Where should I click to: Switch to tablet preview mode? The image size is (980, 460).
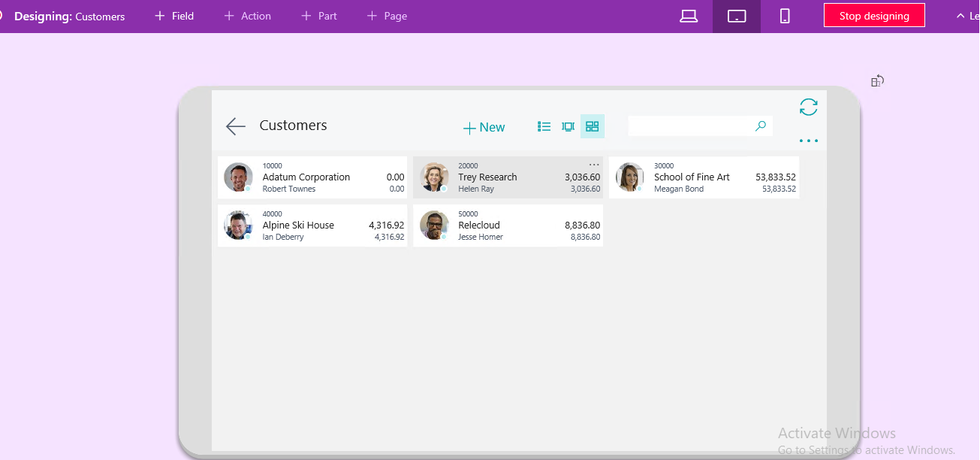click(737, 17)
